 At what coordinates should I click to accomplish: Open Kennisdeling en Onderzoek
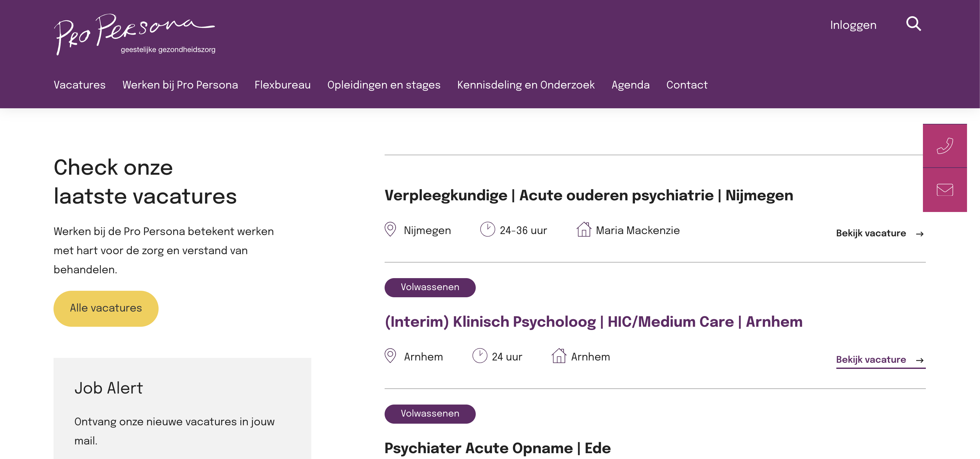click(526, 85)
